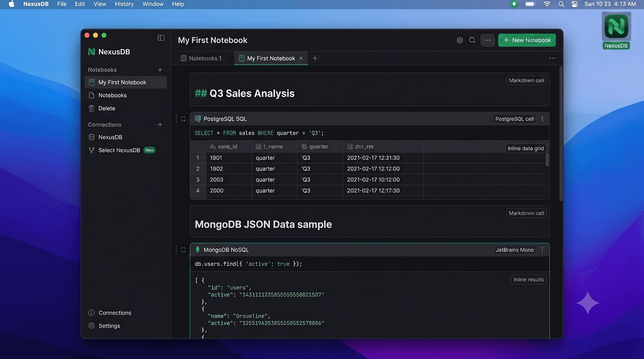The image size is (644, 359).
Task: Open PostgreSQL cell kebab menu
Action: pos(542,119)
